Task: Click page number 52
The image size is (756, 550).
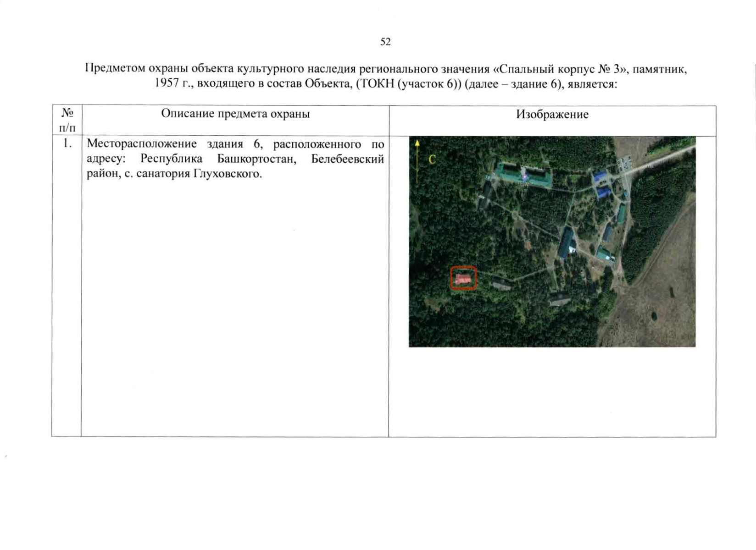Action: pyautogui.click(x=385, y=42)
